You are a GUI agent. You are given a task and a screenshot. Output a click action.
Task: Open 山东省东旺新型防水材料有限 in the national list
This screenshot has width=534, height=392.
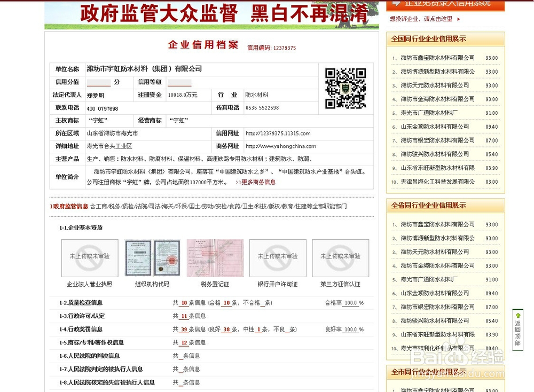pyautogui.click(x=438, y=168)
